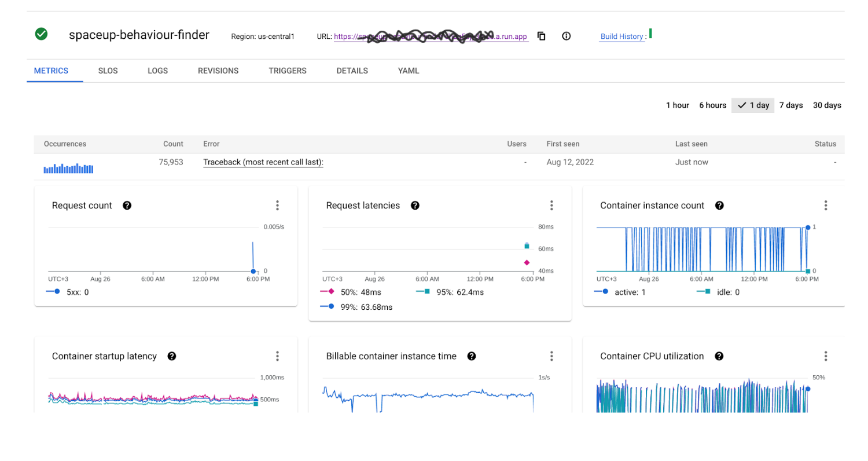Click the help icon for Container instance count
The width and height of the screenshot is (868, 461).
719,206
